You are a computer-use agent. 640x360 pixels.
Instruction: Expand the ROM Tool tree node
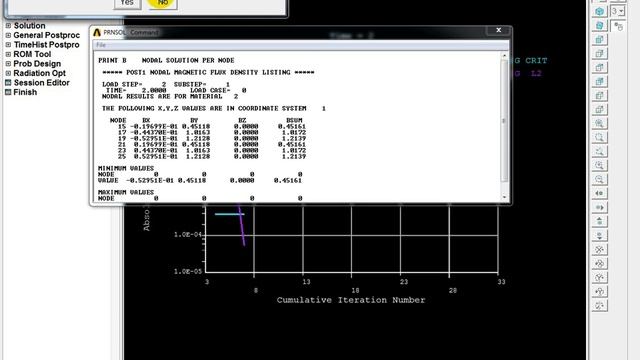(x=8, y=54)
